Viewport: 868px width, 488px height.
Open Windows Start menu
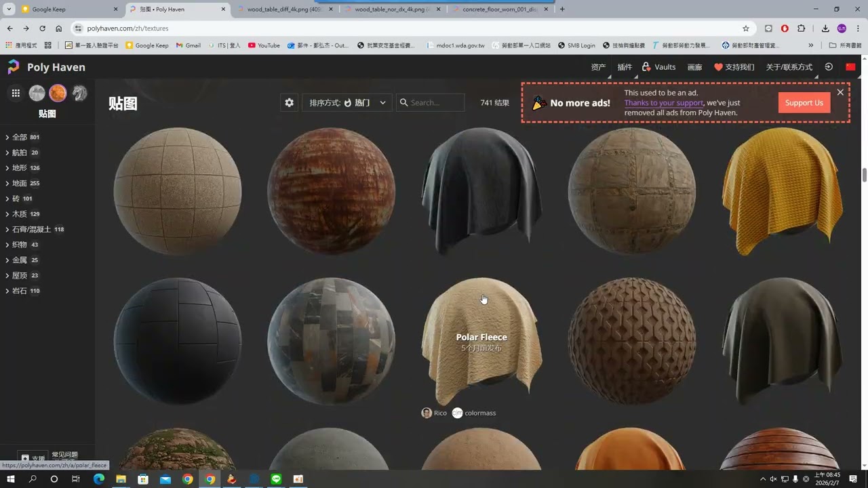click(x=10, y=479)
